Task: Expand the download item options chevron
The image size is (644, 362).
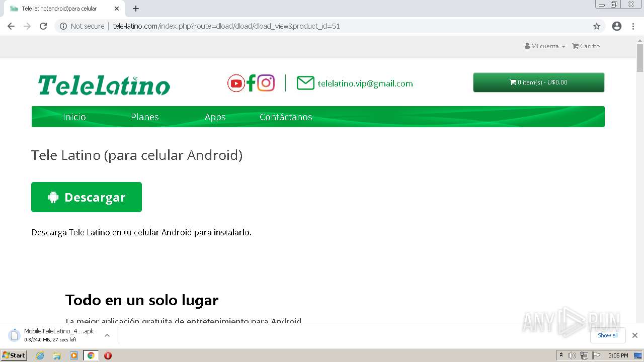Action: (107, 335)
